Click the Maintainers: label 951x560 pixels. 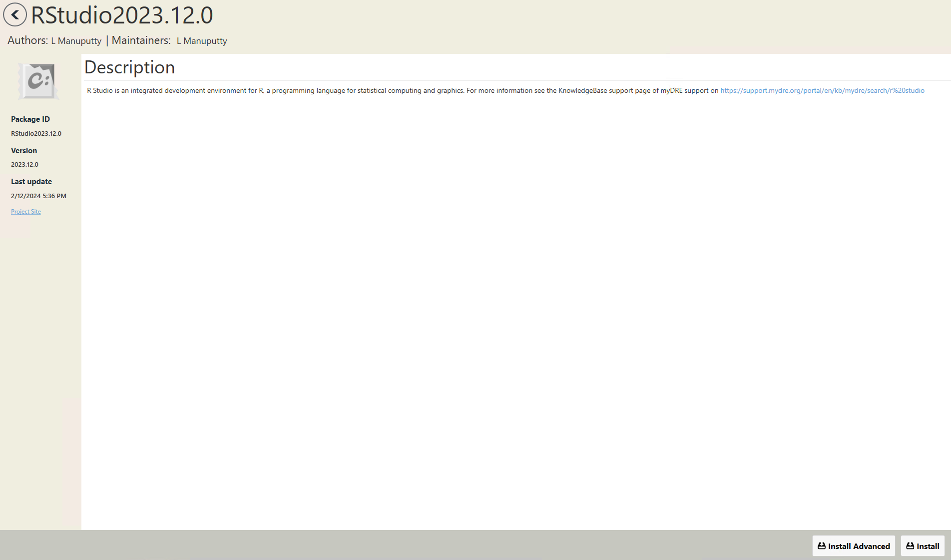coord(141,40)
